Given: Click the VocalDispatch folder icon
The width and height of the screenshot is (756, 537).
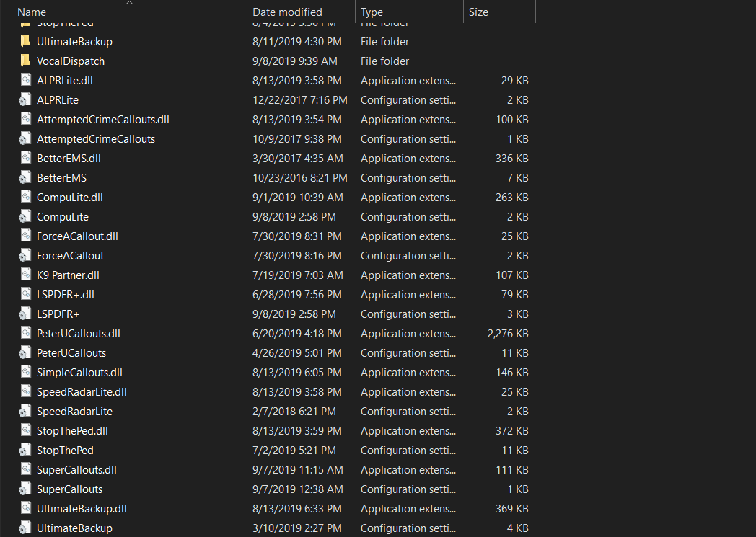Looking at the screenshot, I should [x=25, y=61].
